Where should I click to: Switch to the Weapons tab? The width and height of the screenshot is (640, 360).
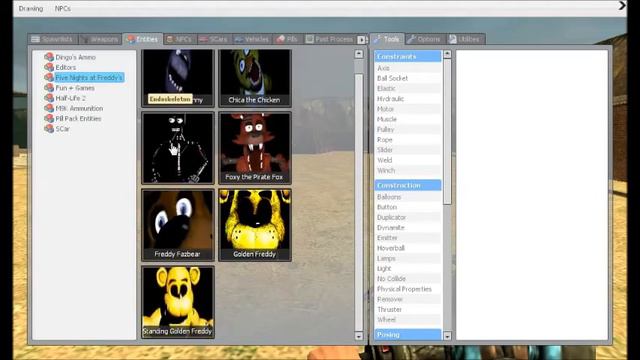tap(100, 39)
